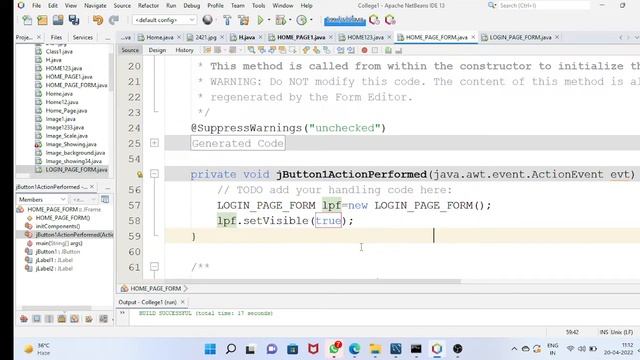This screenshot has height=360, width=640.
Task: Open the File menu
Action: (36, 6)
